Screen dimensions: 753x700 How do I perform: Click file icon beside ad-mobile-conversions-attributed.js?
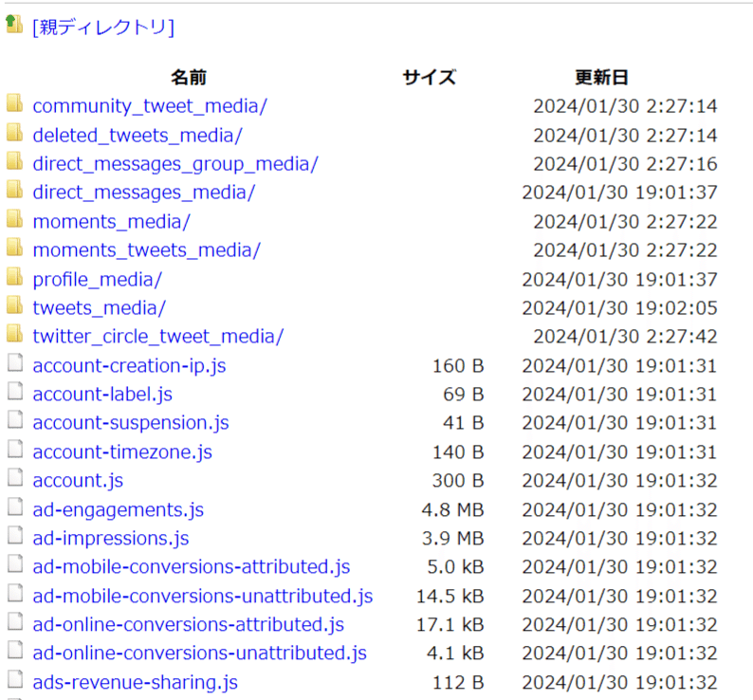15,563
